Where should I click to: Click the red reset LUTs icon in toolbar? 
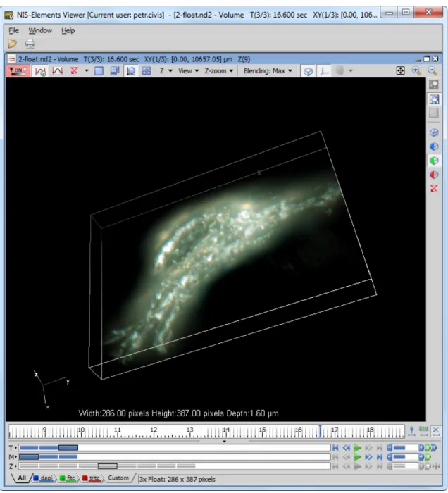coord(74,70)
